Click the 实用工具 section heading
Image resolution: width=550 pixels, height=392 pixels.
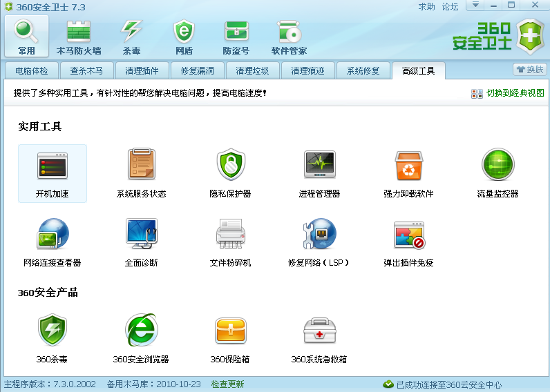coord(40,126)
